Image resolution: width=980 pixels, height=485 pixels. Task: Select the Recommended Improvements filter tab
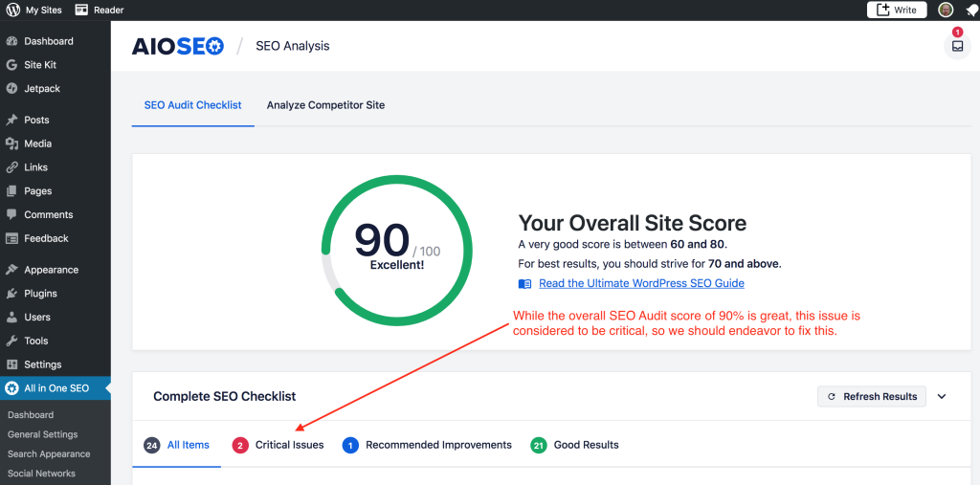pos(428,445)
